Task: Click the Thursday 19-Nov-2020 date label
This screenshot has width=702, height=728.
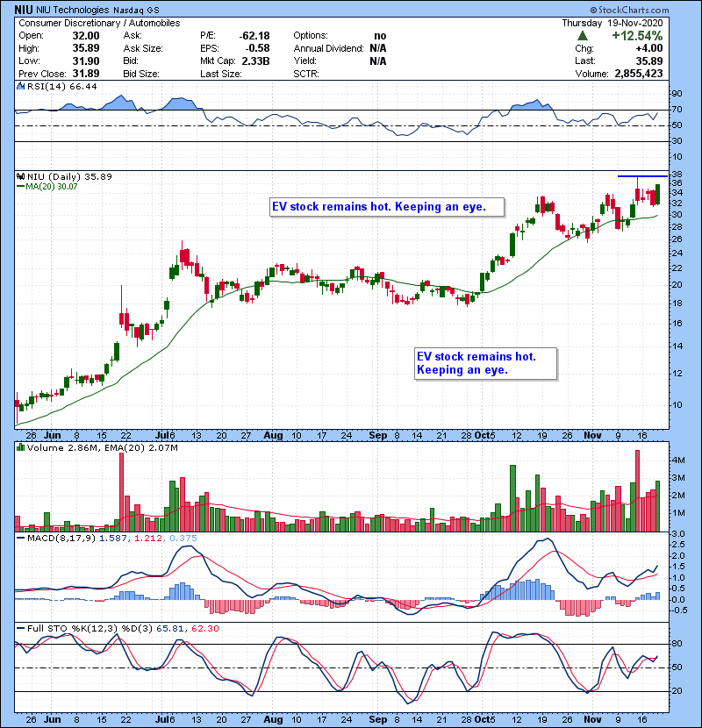Action: 612,23
